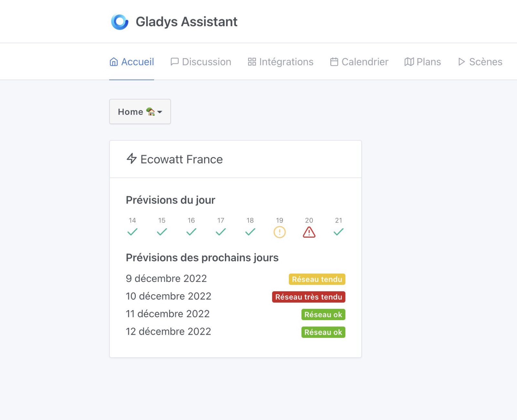Click the yellow warning circle for hour 19
Image resolution: width=517 pixels, height=420 pixels.
click(x=280, y=232)
